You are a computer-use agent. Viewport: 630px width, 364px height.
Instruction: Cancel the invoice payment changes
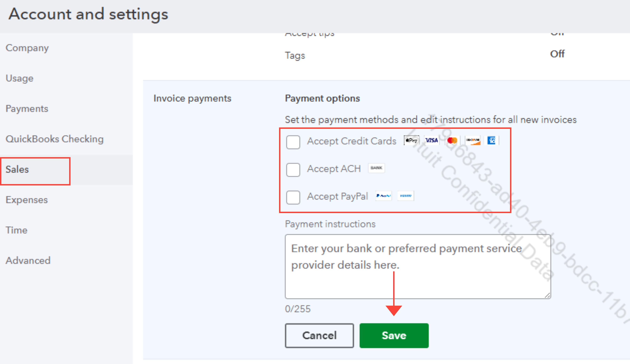[319, 336]
